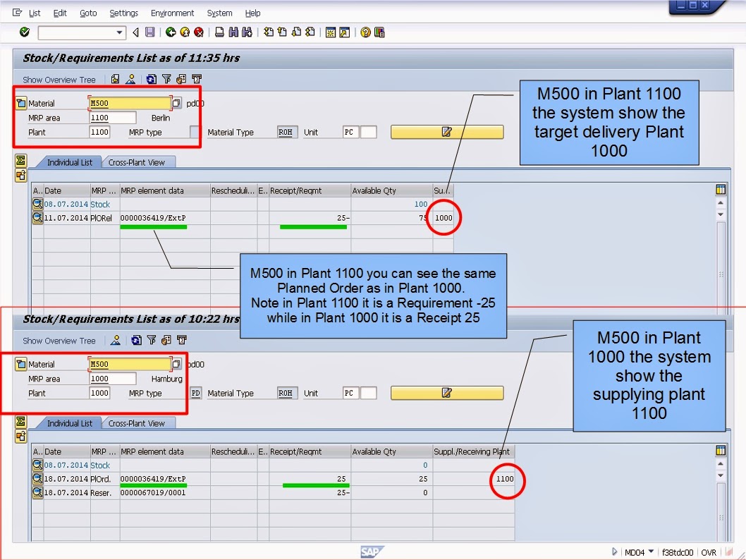Open the Environment menu
Viewport: 746px width, 560px height.
click(x=172, y=13)
